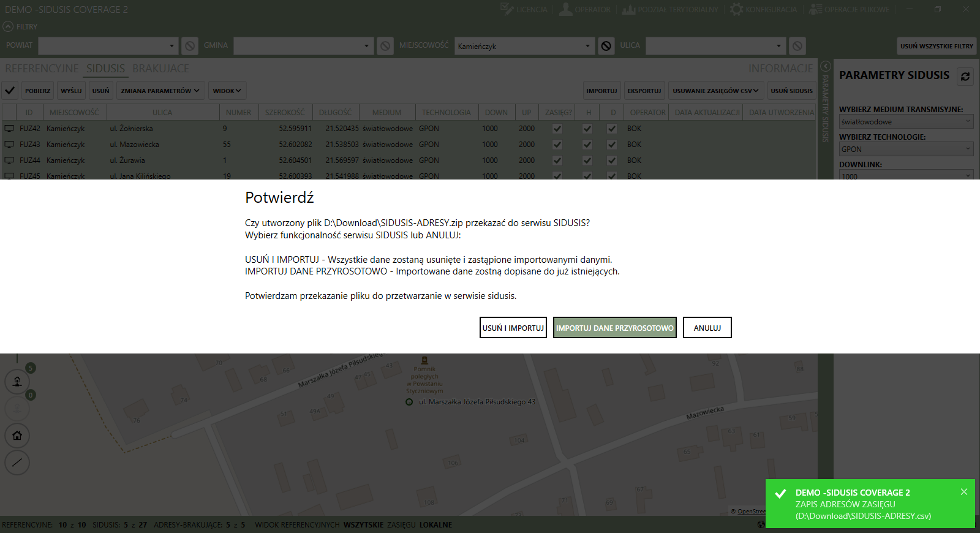Click the map marker pin icon with the 5 badge

(x=17, y=381)
